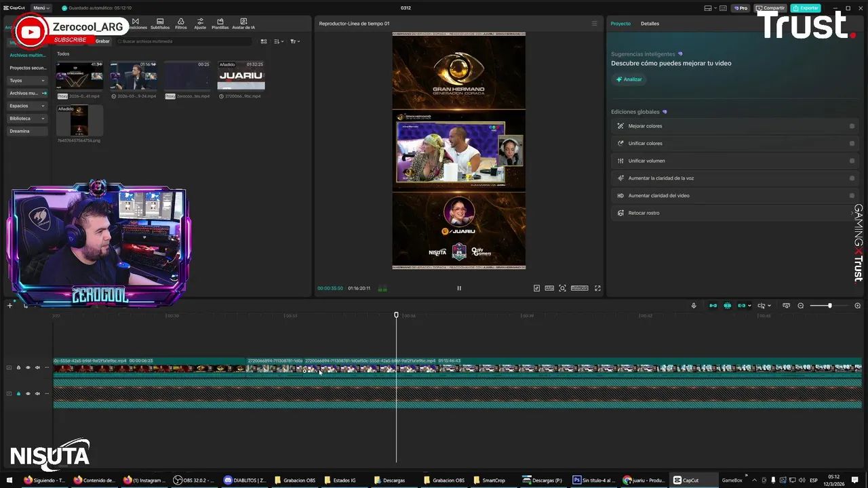Switch media library to grid view
Viewport: 868px width, 488px height.
(264, 41)
